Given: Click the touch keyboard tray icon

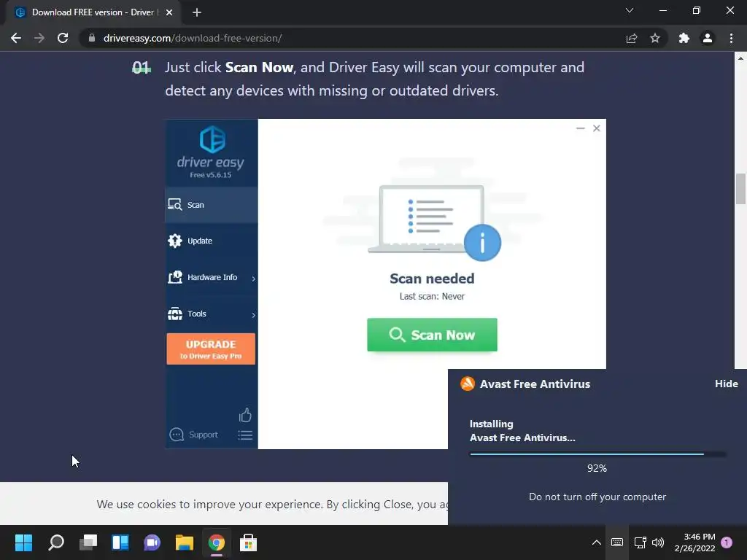Looking at the screenshot, I should pos(617,542).
